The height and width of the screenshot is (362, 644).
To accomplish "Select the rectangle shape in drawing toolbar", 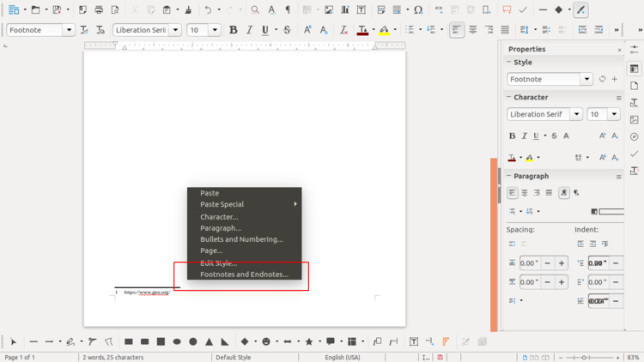I will (x=128, y=341).
